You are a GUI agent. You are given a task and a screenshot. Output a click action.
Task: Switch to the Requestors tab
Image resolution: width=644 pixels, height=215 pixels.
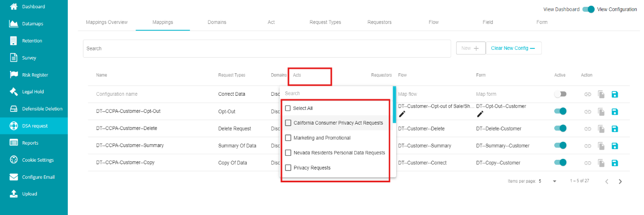[x=380, y=22]
